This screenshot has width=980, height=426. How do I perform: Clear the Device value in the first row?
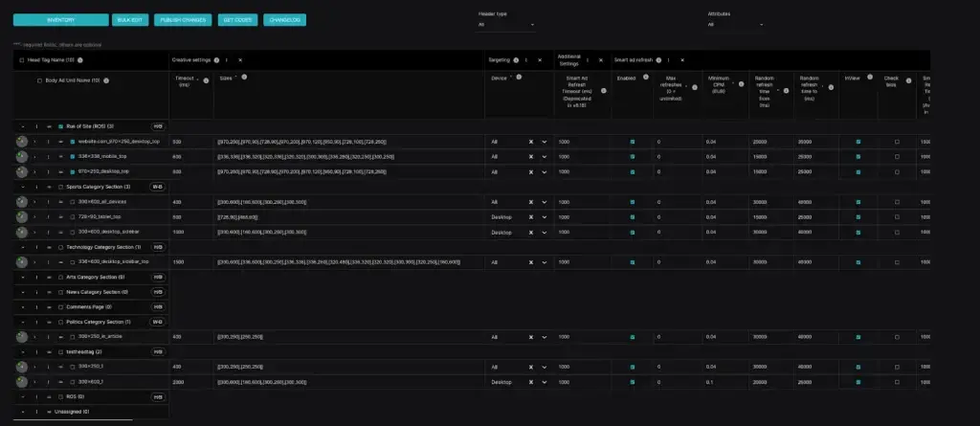(530, 142)
